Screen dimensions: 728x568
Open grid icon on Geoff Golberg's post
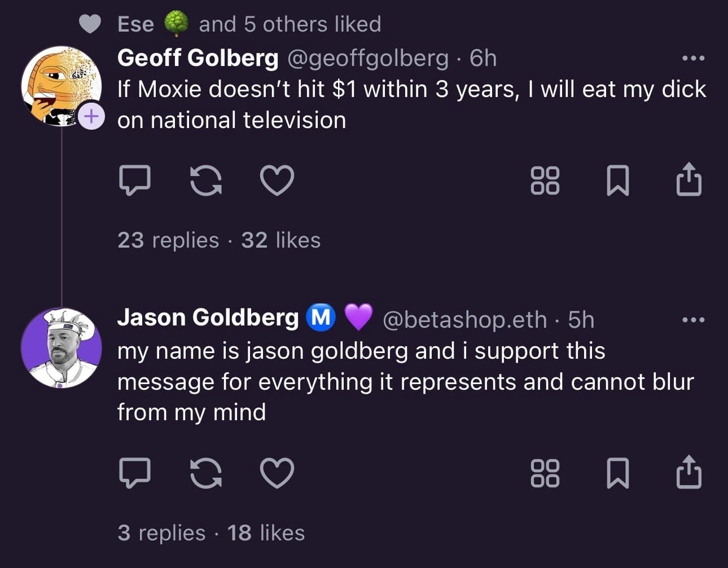point(545,180)
